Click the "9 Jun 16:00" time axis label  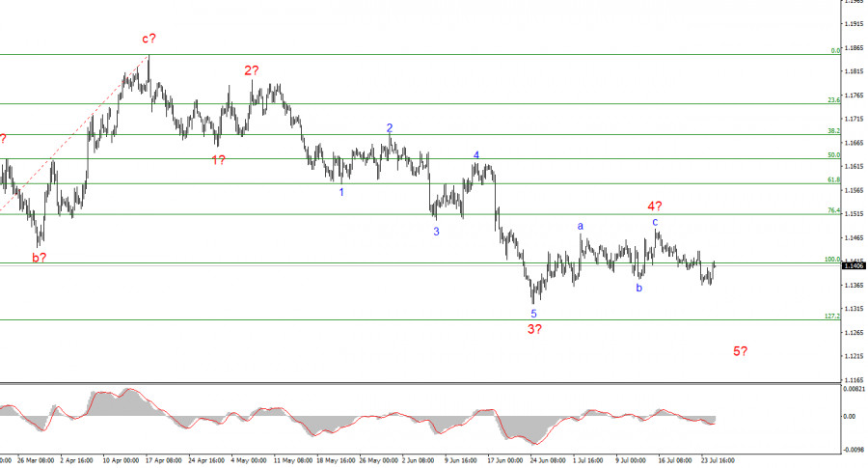point(461,460)
